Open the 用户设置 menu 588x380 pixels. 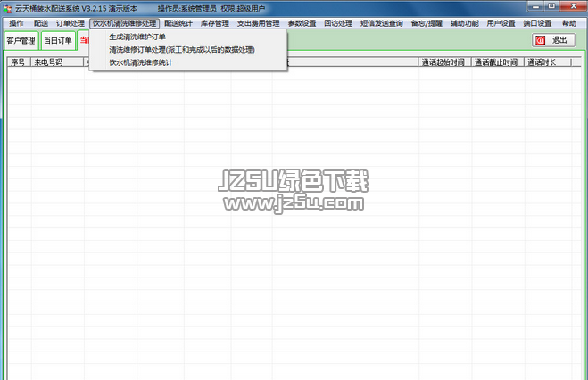pyautogui.click(x=501, y=23)
